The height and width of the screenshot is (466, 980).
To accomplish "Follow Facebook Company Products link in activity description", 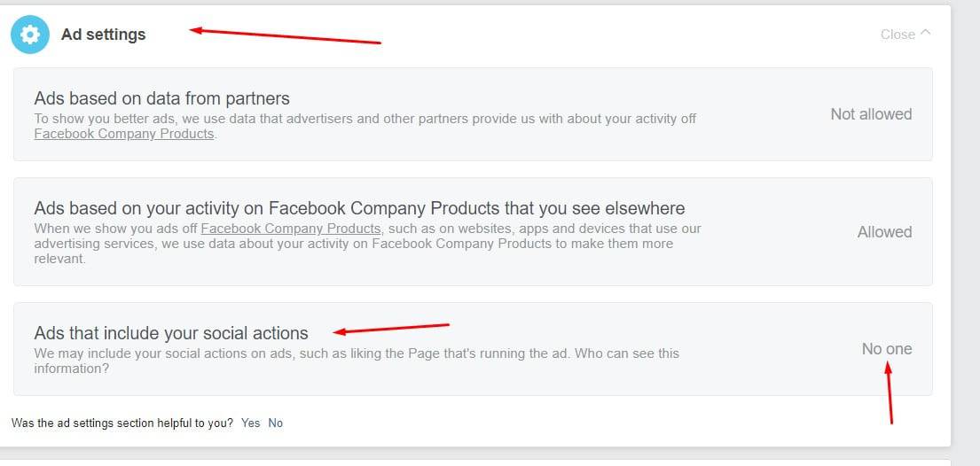I will pos(291,229).
